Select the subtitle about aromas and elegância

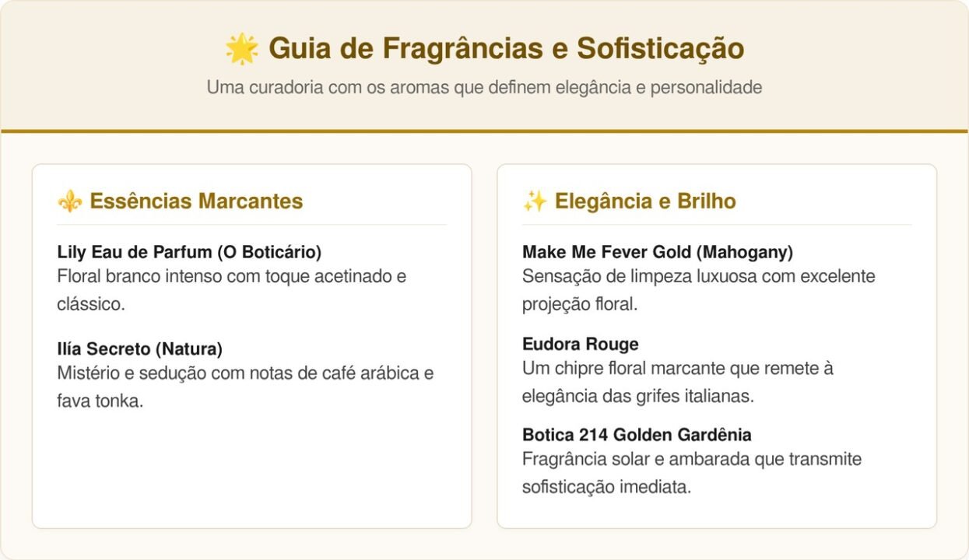pyautogui.click(x=484, y=88)
